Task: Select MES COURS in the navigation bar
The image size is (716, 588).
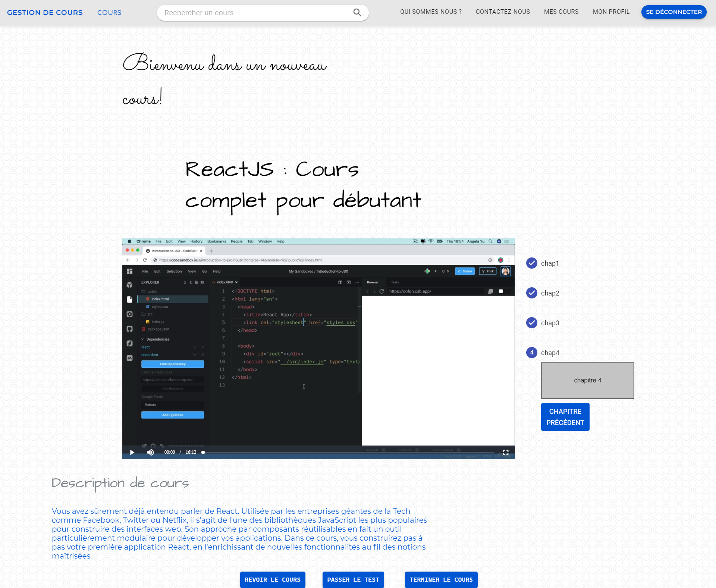Action: 561,12
